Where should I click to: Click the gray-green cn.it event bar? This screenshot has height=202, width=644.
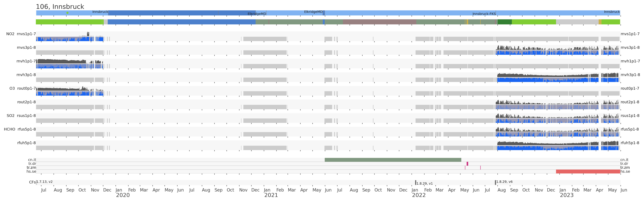393,160
